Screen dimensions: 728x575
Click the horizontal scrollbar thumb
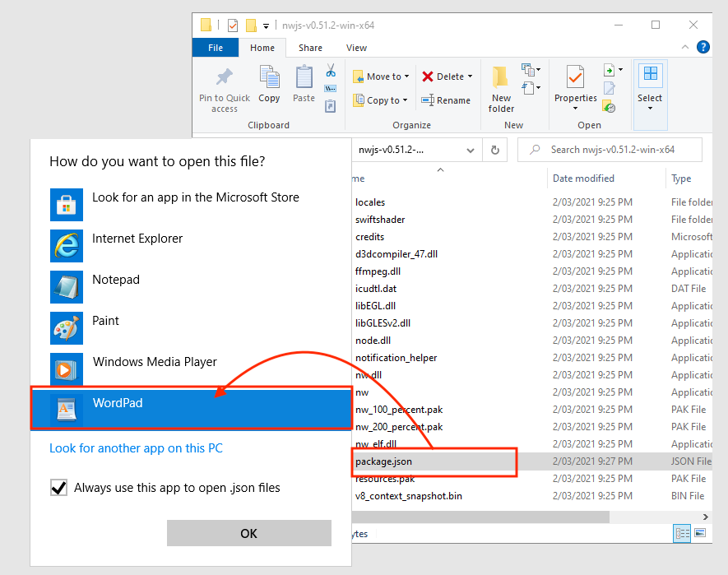pyautogui.click(x=480, y=517)
